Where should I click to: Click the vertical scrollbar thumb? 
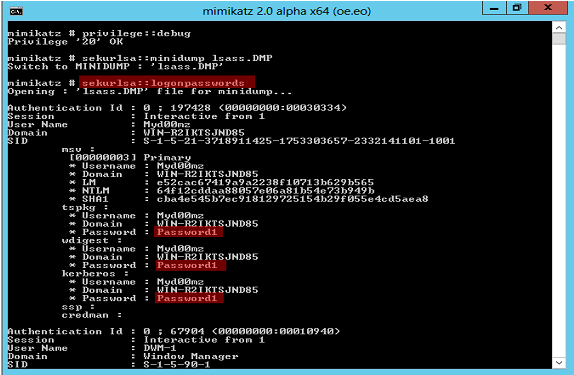pos(559,39)
